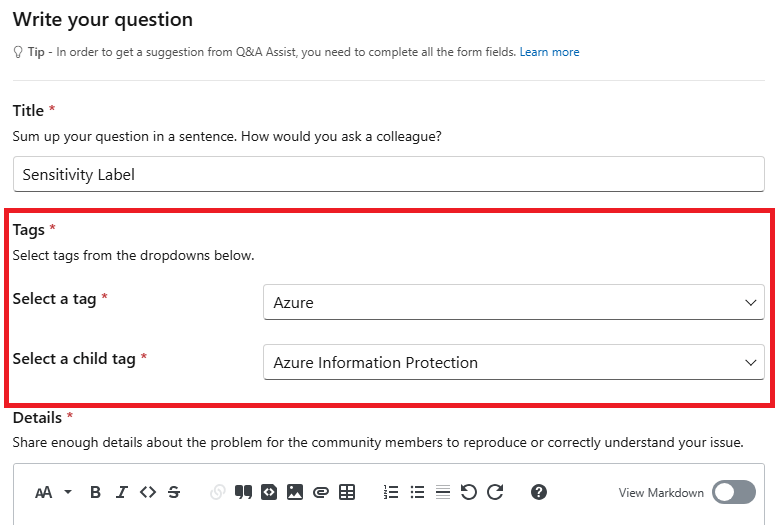Apply strikethrough formatting
Image resolution: width=780 pixels, height=525 pixels.
point(174,492)
